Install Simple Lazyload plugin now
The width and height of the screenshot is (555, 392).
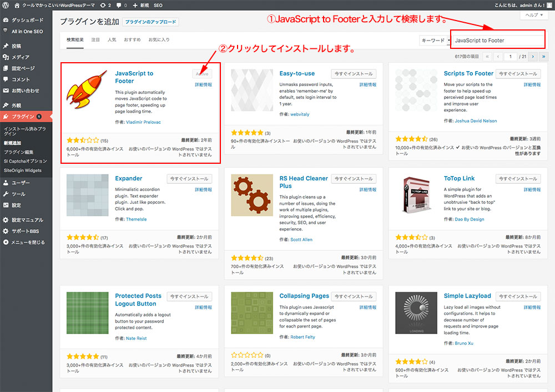point(518,296)
